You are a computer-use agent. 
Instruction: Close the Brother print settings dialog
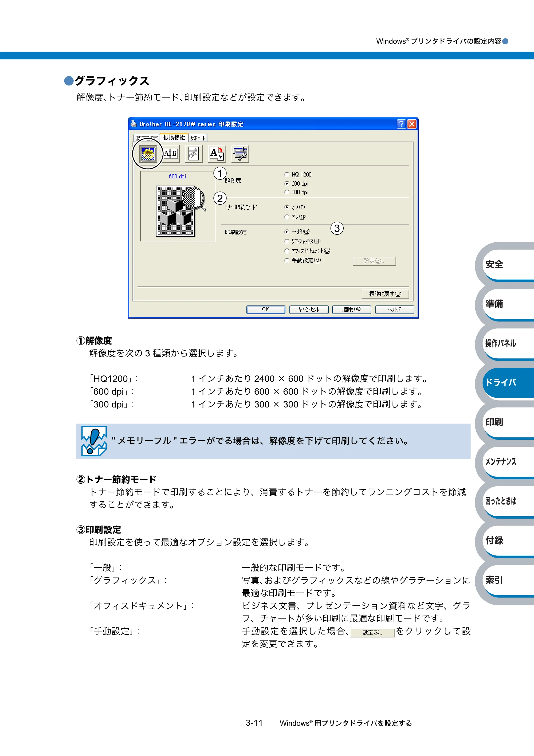[412, 124]
